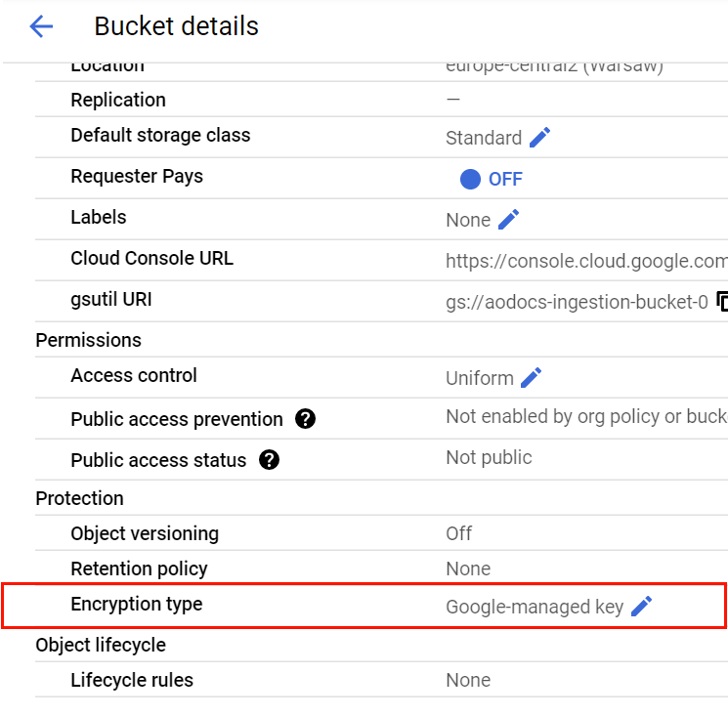Edit the default storage class pencil icon
Image resolution: width=728 pixels, height=716 pixels.
pos(539,138)
